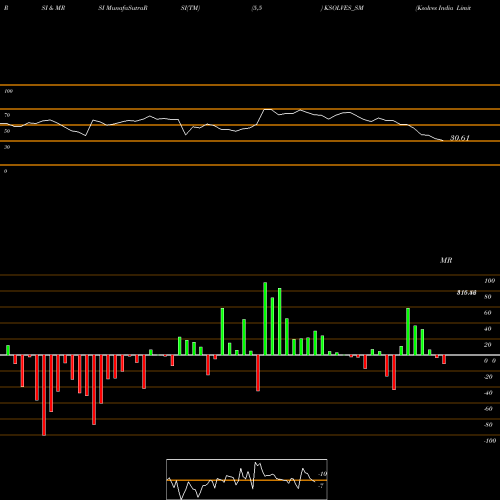Click the current RSI value 30.61
Screen dimensions: 500x500
pos(460,138)
